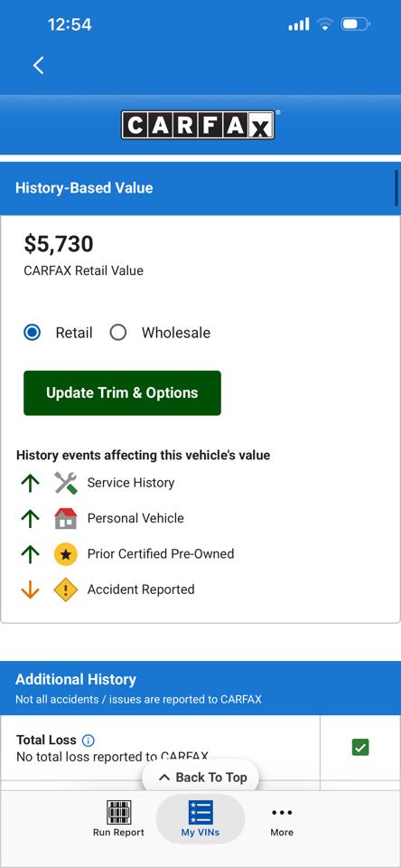Tap the orange down arrow beside Accident Reported
The height and width of the screenshot is (868, 401).
(x=30, y=590)
